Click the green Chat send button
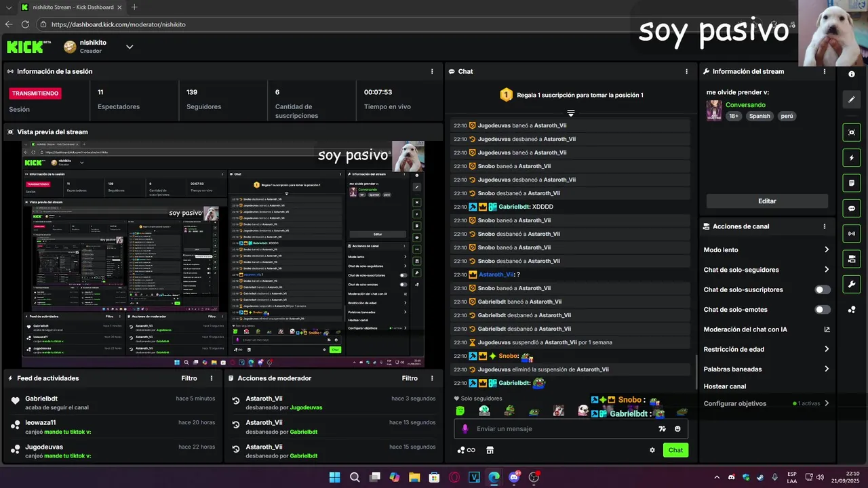The height and width of the screenshot is (488, 868). (675, 450)
